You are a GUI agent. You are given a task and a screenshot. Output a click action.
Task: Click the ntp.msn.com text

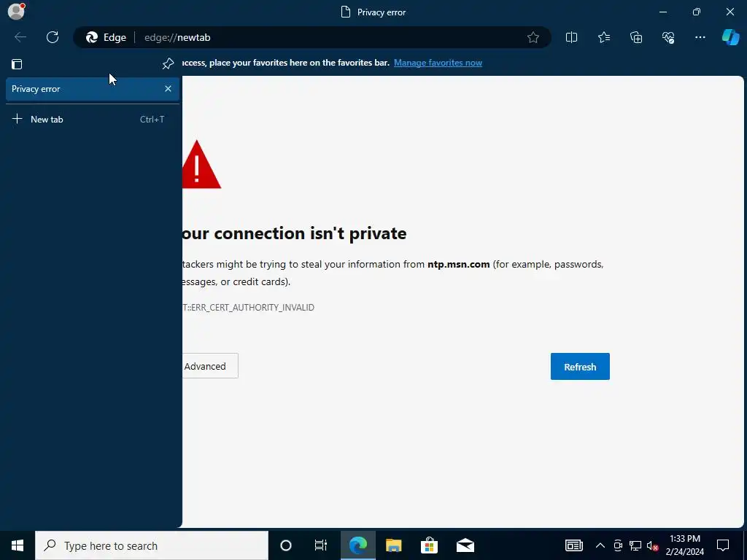coord(458,264)
